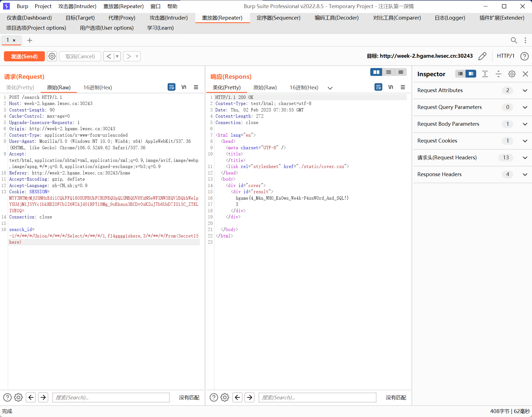Image resolution: width=532 pixels, height=417 pixels.
Task: Open the Project menu
Action: click(x=43, y=6)
